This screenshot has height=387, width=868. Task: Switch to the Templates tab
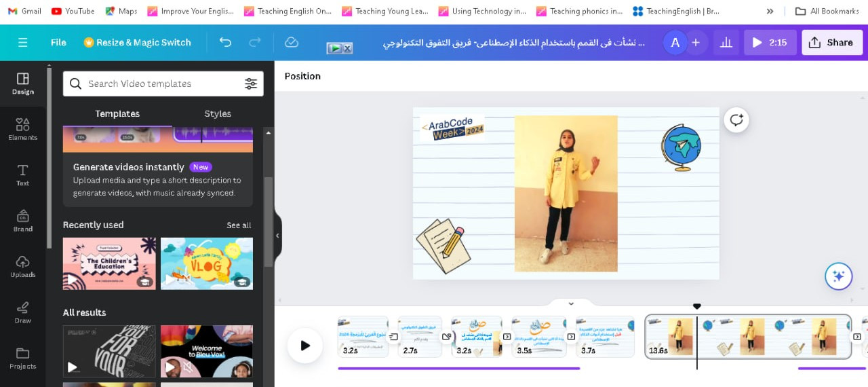click(117, 113)
